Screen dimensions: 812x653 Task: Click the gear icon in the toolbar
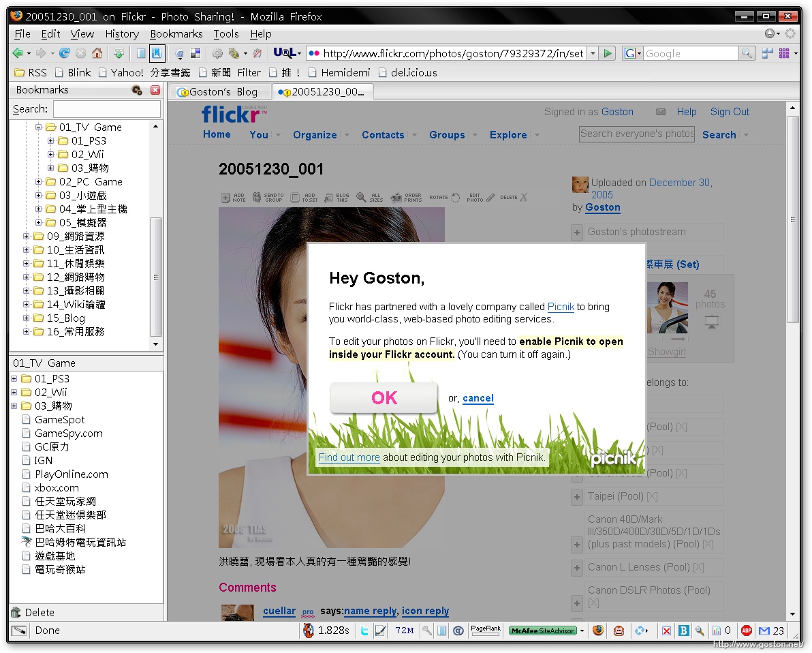coord(217,53)
